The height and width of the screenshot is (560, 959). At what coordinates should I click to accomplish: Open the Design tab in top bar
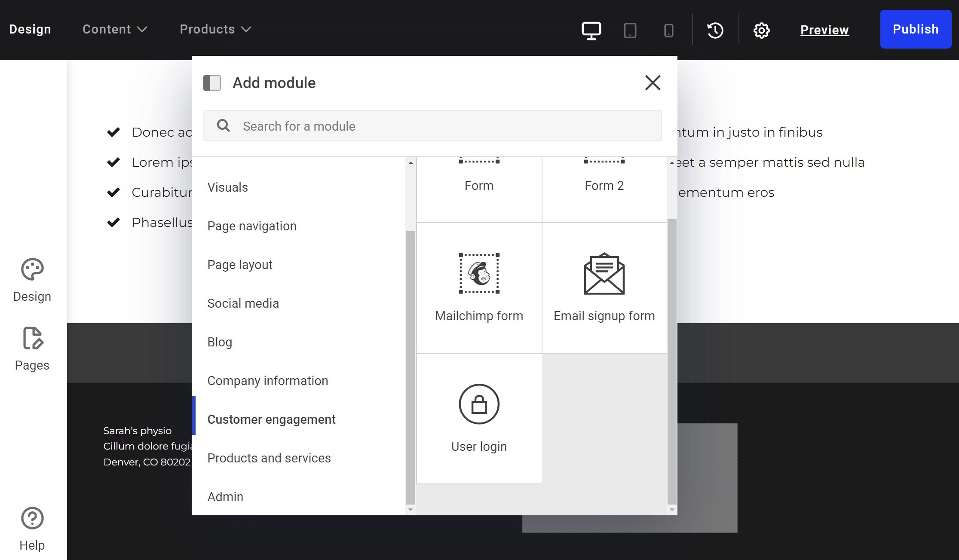(x=30, y=29)
